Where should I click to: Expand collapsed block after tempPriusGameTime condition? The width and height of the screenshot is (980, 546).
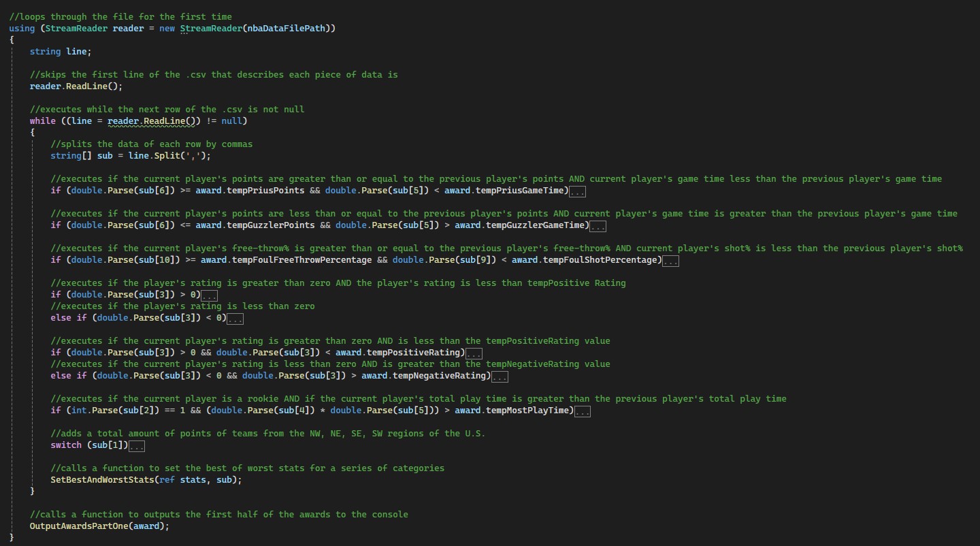[x=578, y=191]
